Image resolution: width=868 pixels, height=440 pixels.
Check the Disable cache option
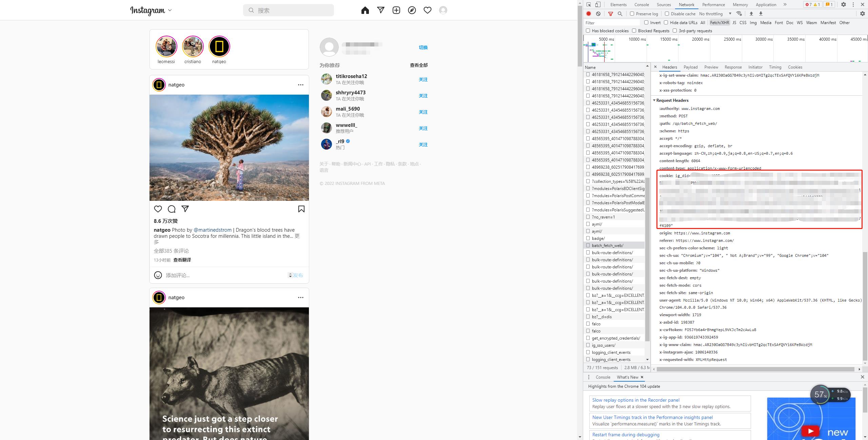(x=667, y=14)
